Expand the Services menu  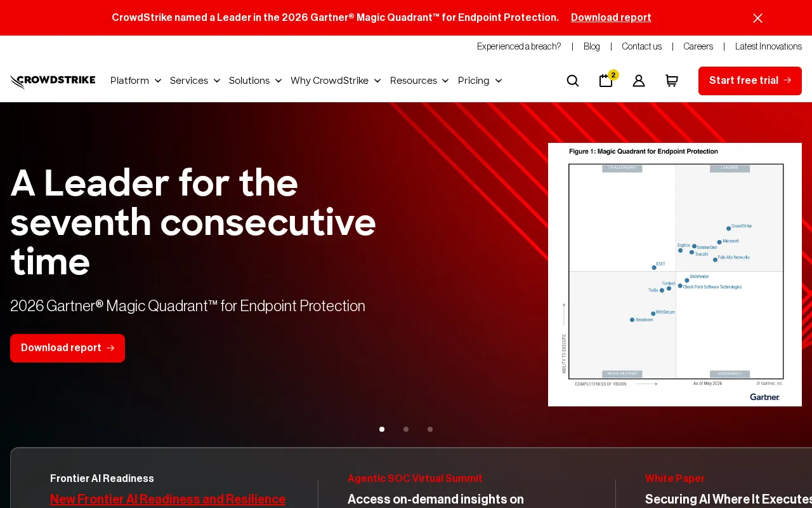pyautogui.click(x=195, y=81)
